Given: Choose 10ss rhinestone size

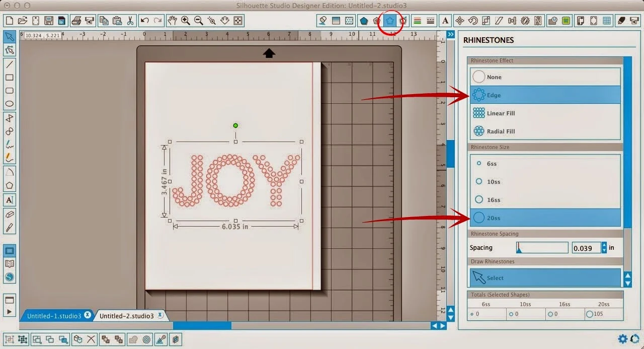Looking at the screenshot, I should point(545,181).
